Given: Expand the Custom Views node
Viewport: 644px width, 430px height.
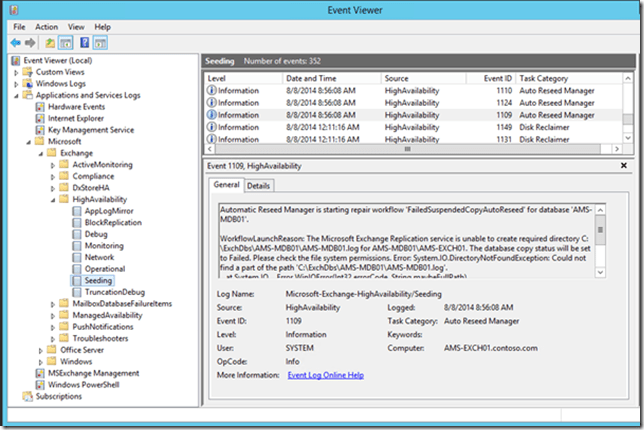Looking at the screenshot, I should (17, 72).
